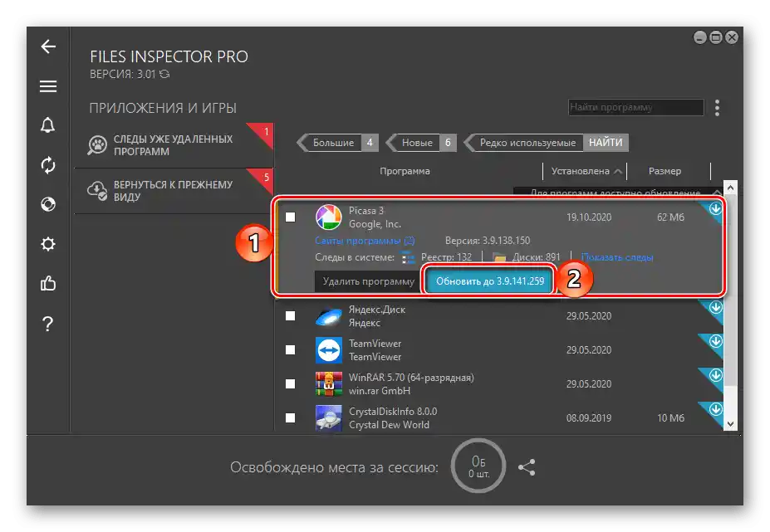
Task: Click the freed space circle indicator
Action: coord(478,466)
